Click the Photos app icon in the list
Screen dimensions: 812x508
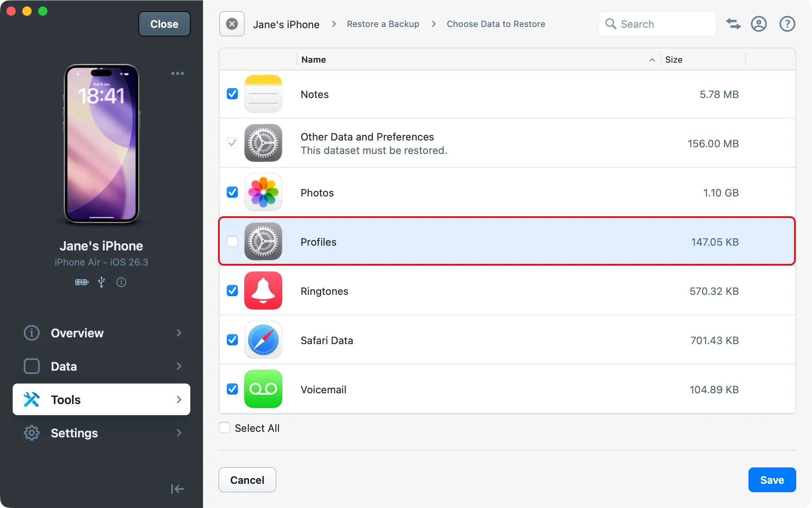(263, 192)
